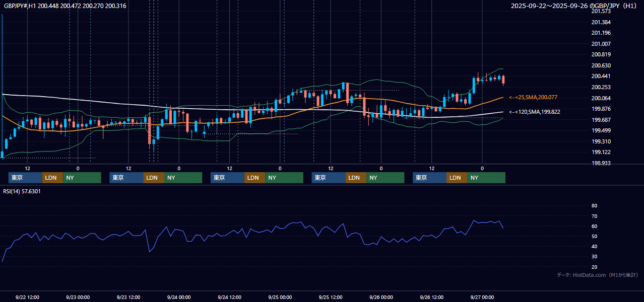Click the 199.310 price axis label
This screenshot has width=644, height=302.
601,141
